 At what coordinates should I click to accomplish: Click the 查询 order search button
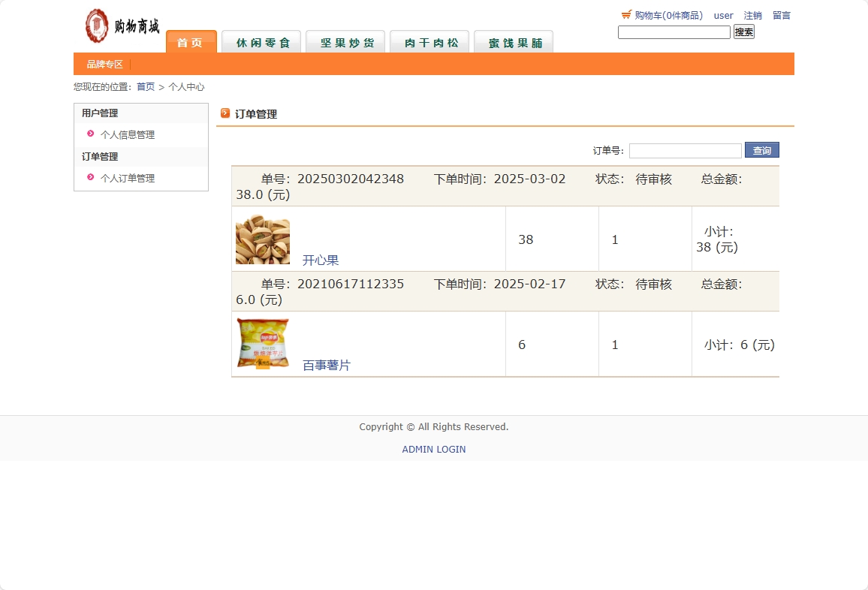pyautogui.click(x=761, y=150)
